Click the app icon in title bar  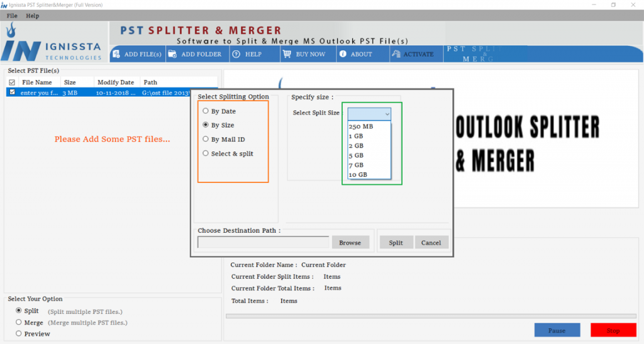pos(5,5)
